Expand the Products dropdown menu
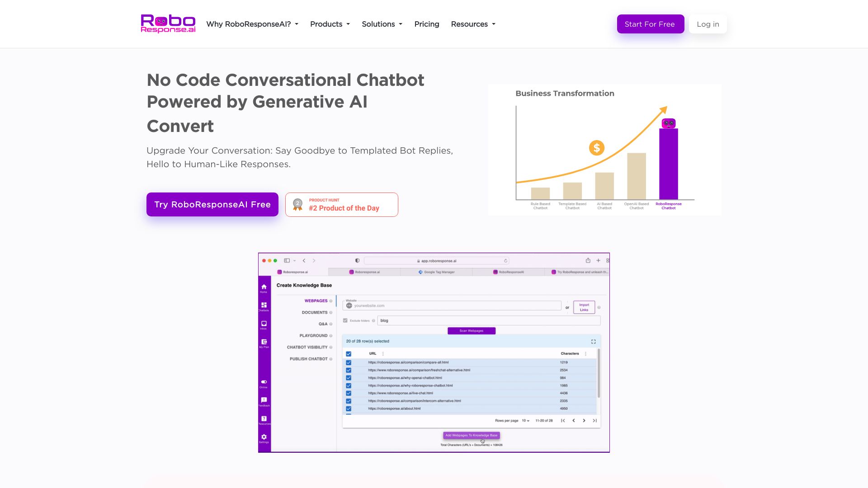Image resolution: width=868 pixels, height=488 pixels. click(330, 24)
